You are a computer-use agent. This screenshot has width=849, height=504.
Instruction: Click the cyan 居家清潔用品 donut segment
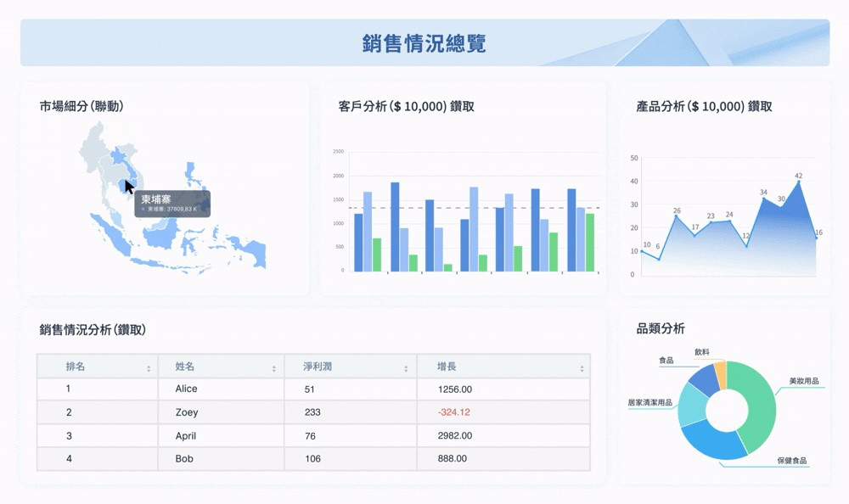click(691, 405)
